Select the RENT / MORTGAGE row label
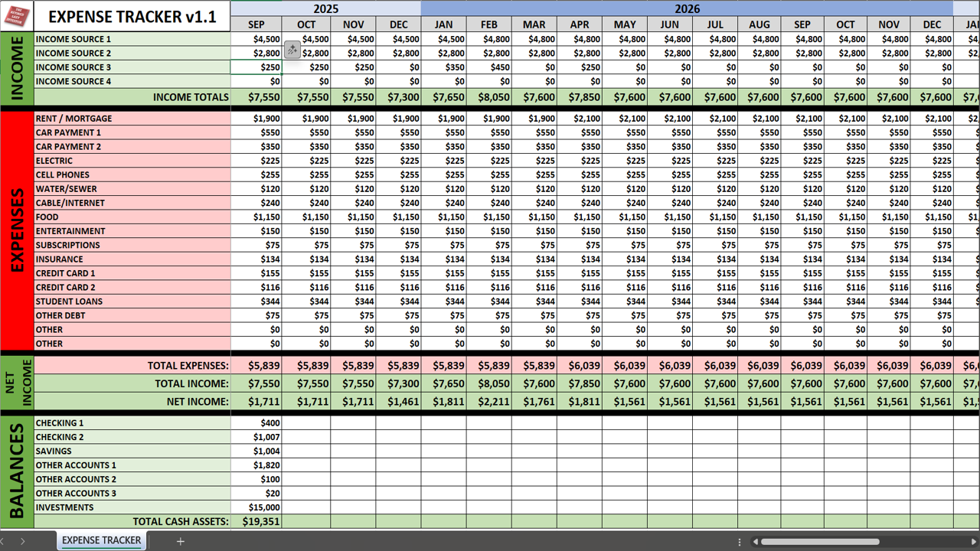This screenshot has width=980, height=551. click(x=132, y=119)
